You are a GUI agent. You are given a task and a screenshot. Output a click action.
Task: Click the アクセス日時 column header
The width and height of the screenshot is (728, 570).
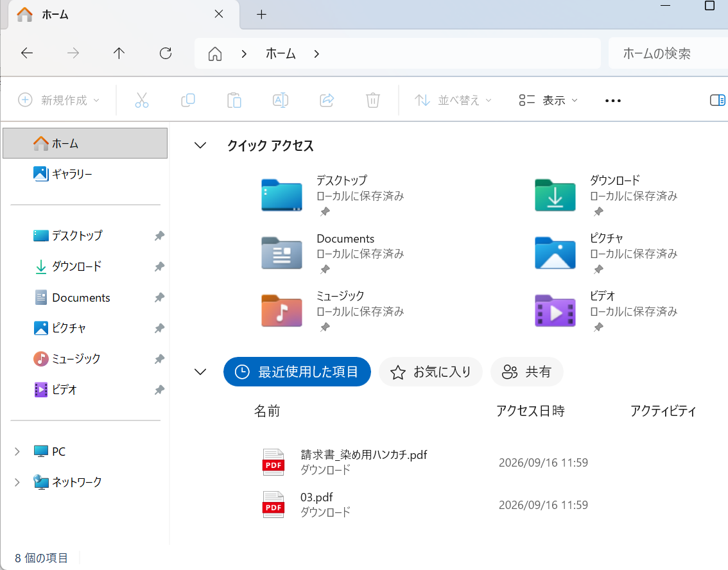click(x=530, y=411)
